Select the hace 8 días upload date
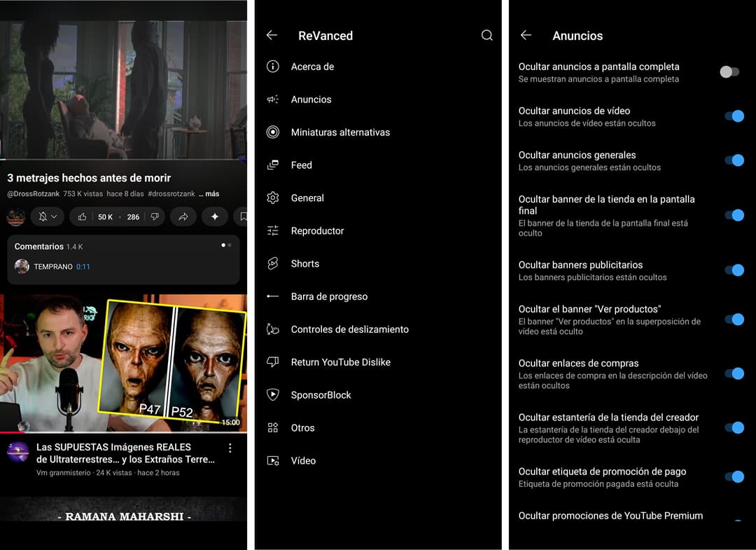 pyautogui.click(x=125, y=193)
